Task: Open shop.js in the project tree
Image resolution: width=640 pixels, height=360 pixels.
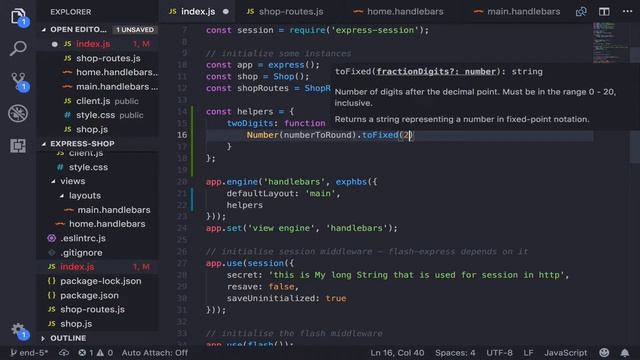Action: click(x=98, y=324)
